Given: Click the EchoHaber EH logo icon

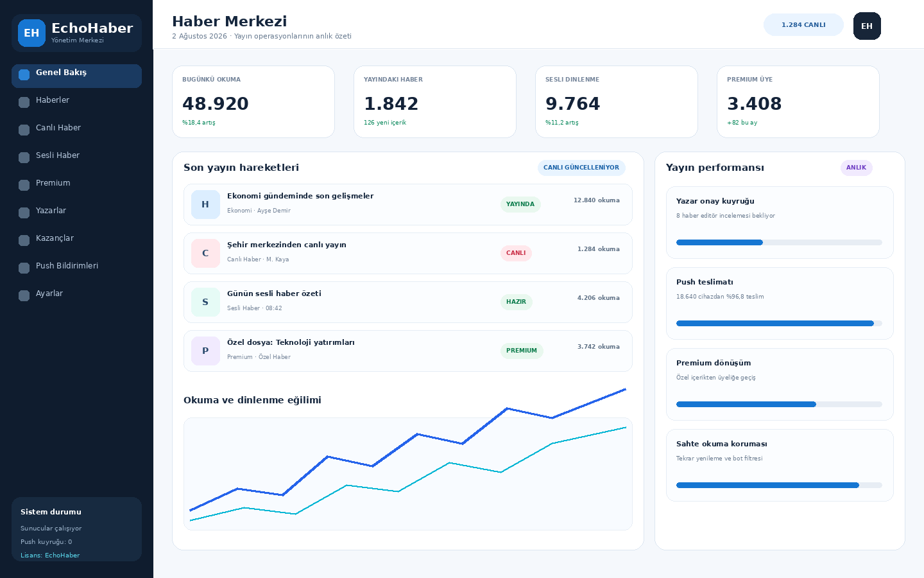Looking at the screenshot, I should click(31, 33).
